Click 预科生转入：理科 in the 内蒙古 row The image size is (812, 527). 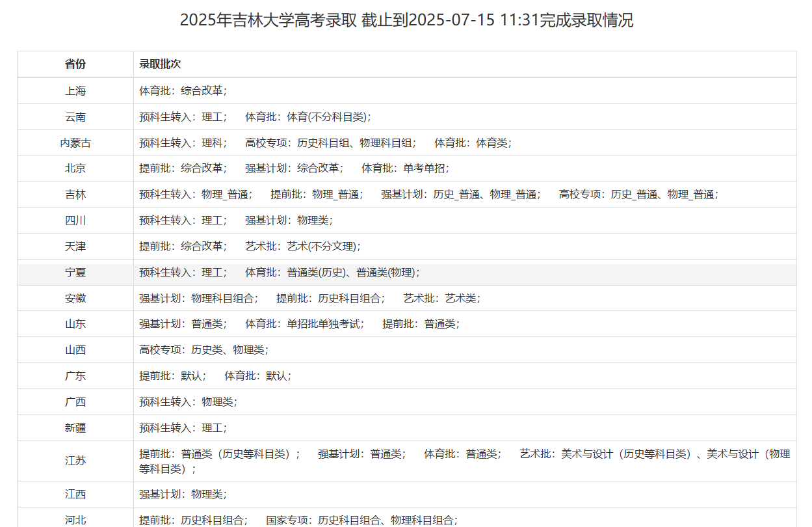click(x=183, y=142)
